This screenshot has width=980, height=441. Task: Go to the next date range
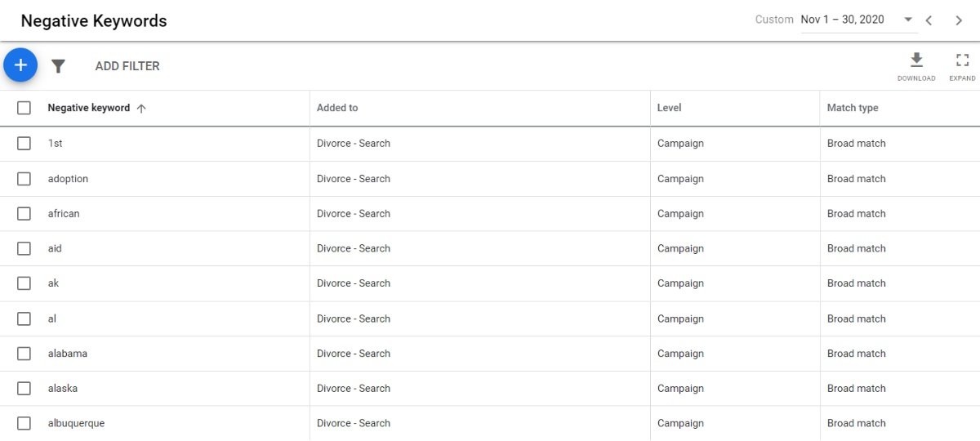[x=959, y=20]
